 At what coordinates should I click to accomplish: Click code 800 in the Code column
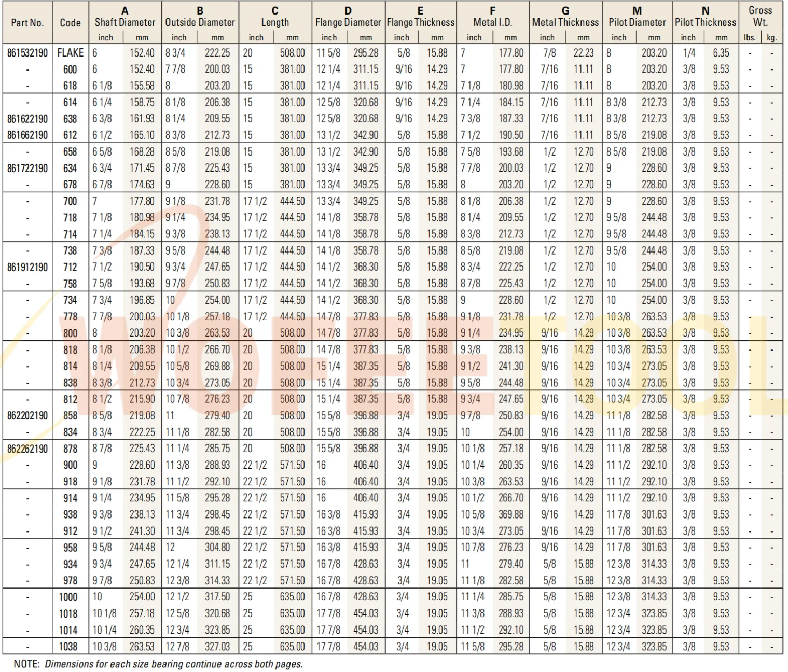(x=71, y=333)
